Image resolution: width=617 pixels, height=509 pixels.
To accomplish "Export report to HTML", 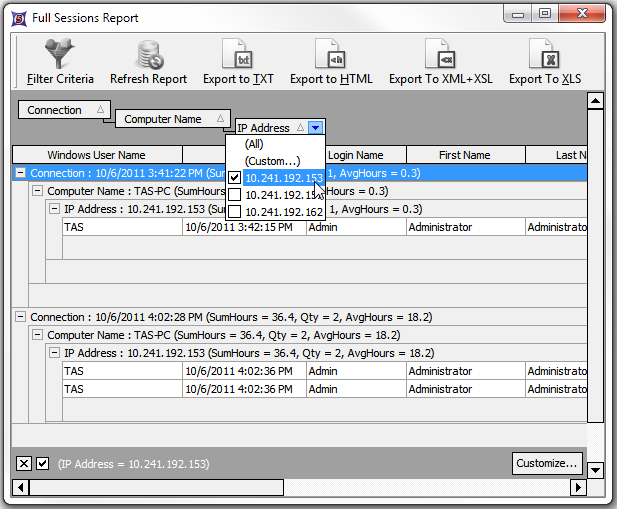I will [329, 55].
